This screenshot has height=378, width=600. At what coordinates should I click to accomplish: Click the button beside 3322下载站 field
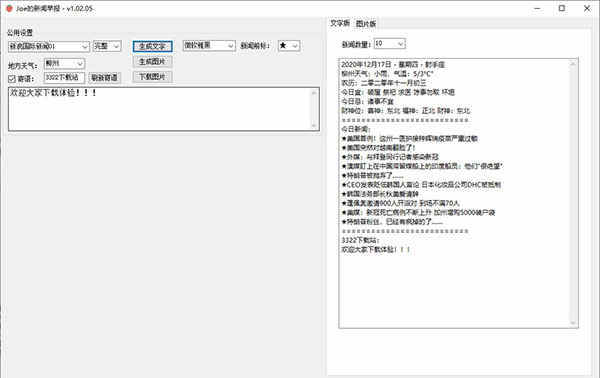click(x=105, y=78)
